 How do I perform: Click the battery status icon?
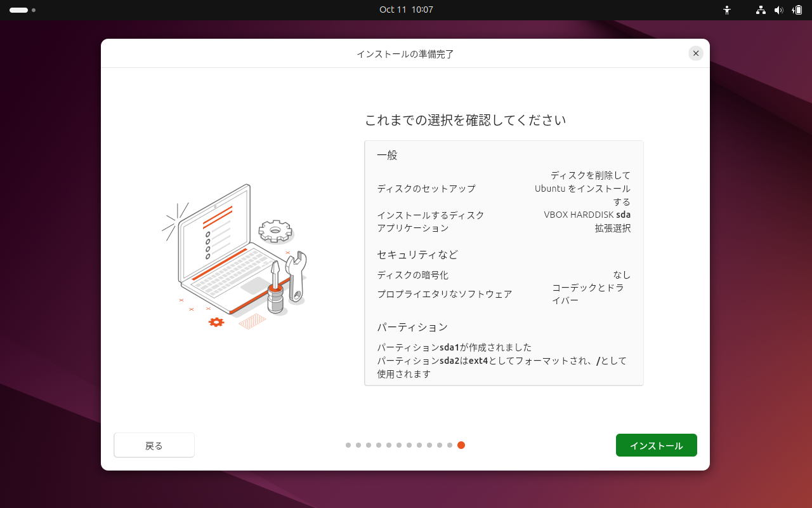797,10
